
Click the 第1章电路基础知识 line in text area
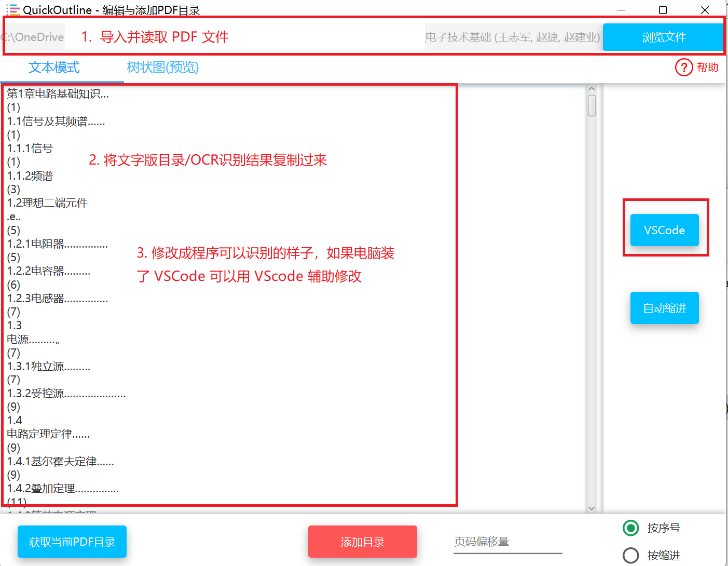(58, 94)
